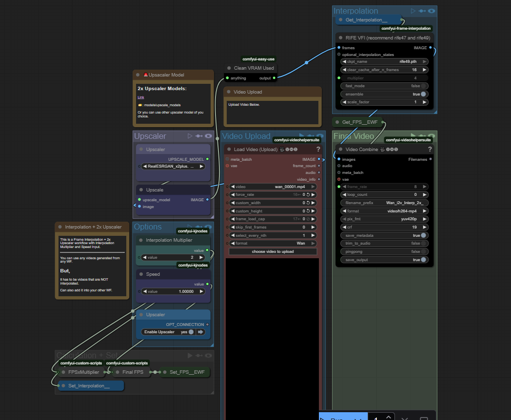Image resolution: width=511 pixels, height=420 pixels.
Task: Click the bypass icon in Calculation + Set header
Action: pyautogui.click(x=199, y=356)
